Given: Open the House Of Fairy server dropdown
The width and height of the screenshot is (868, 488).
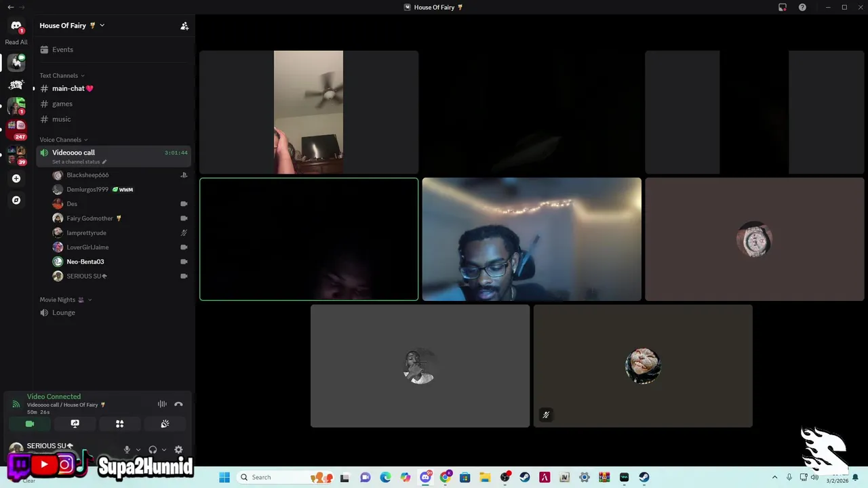Looking at the screenshot, I should (x=72, y=25).
